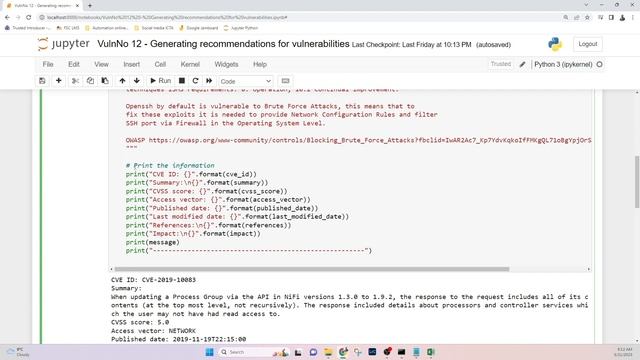
Task: Click the Trusted notebook indicator
Action: pos(500,64)
